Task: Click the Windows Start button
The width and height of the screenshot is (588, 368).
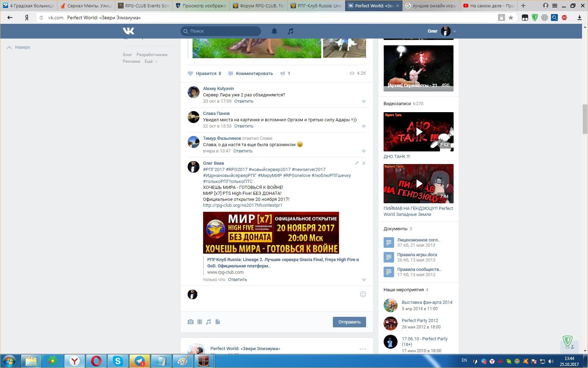Action: coord(9,361)
